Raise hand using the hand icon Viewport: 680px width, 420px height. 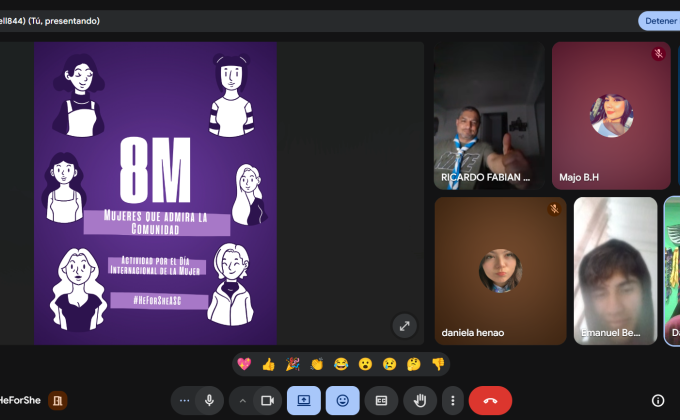[420, 400]
